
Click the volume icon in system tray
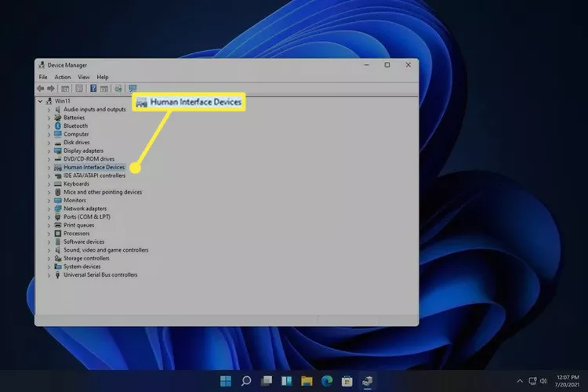(543, 381)
